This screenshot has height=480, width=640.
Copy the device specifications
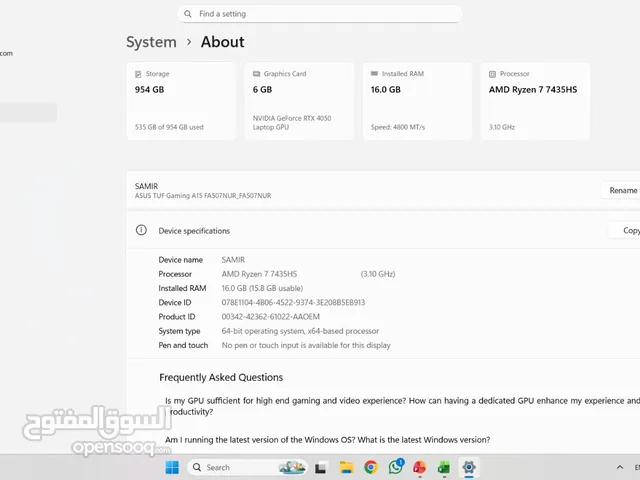[628, 230]
